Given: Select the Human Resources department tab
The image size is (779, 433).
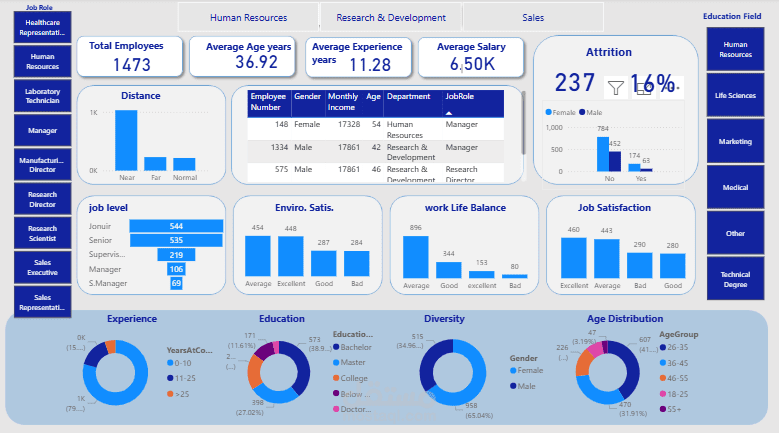Looking at the screenshot, I should [x=248, y=17].
